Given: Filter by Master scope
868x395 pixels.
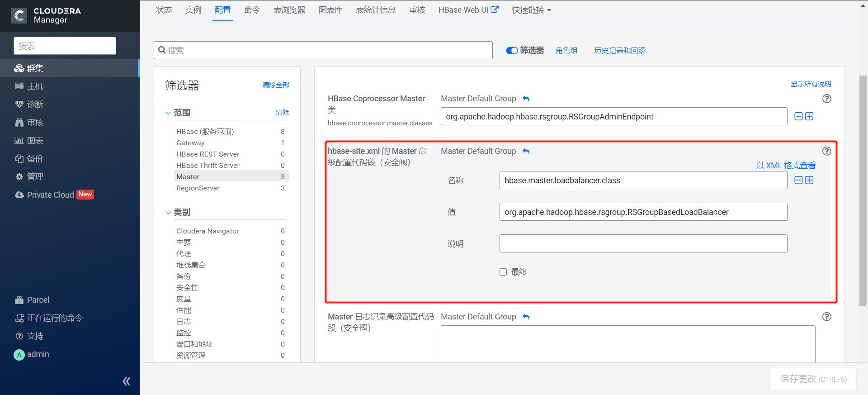Looking at the screenshot, I should point(231,177).
